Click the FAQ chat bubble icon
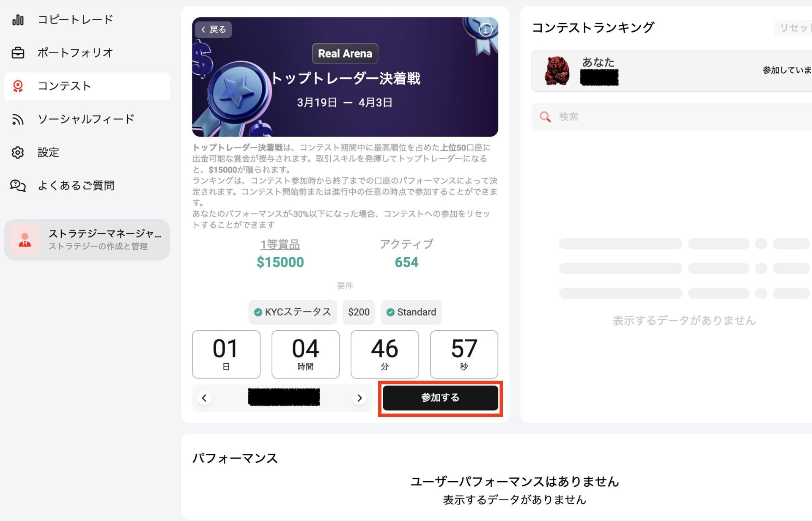The image size is (812, 521). coord(18,186)
